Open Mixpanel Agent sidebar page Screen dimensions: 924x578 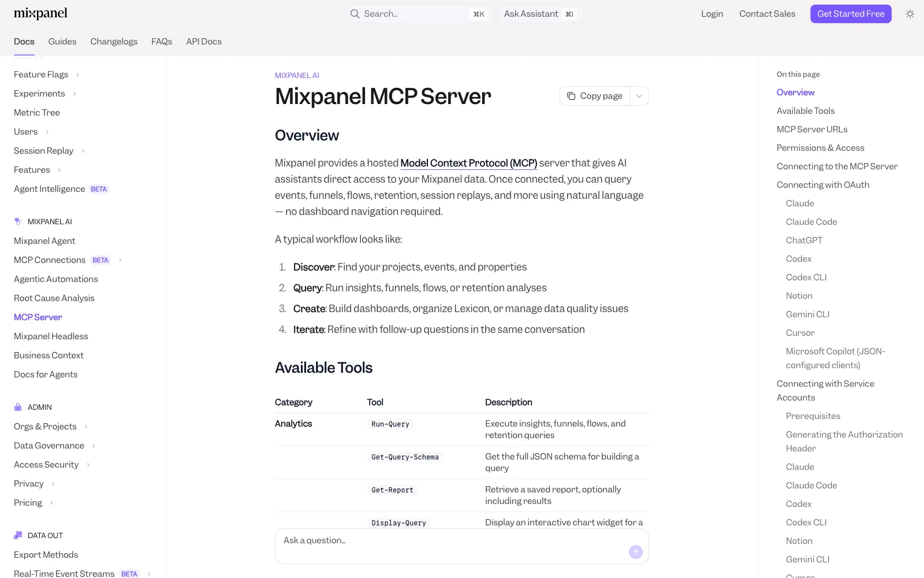pyautogui.click(x=44, y=241)
